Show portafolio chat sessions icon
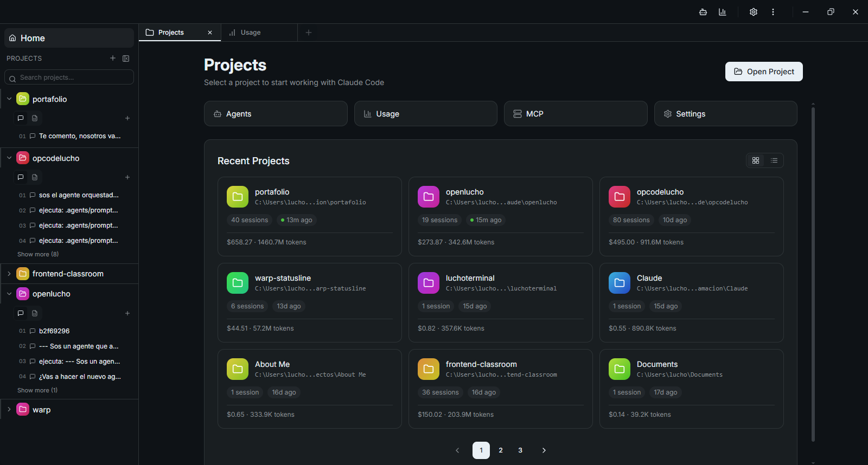This screenshot has height=465, width=868. pyautogui.click(x=21, y=118)
